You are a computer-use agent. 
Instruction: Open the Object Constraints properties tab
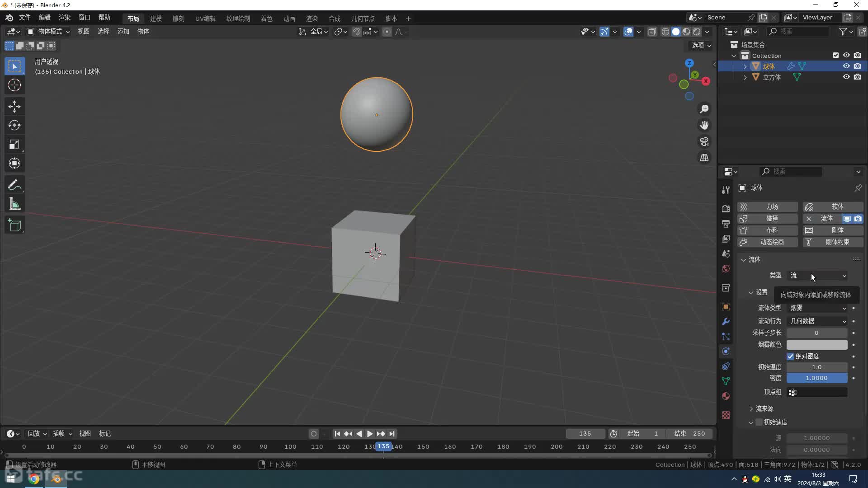tap(726, 366)
